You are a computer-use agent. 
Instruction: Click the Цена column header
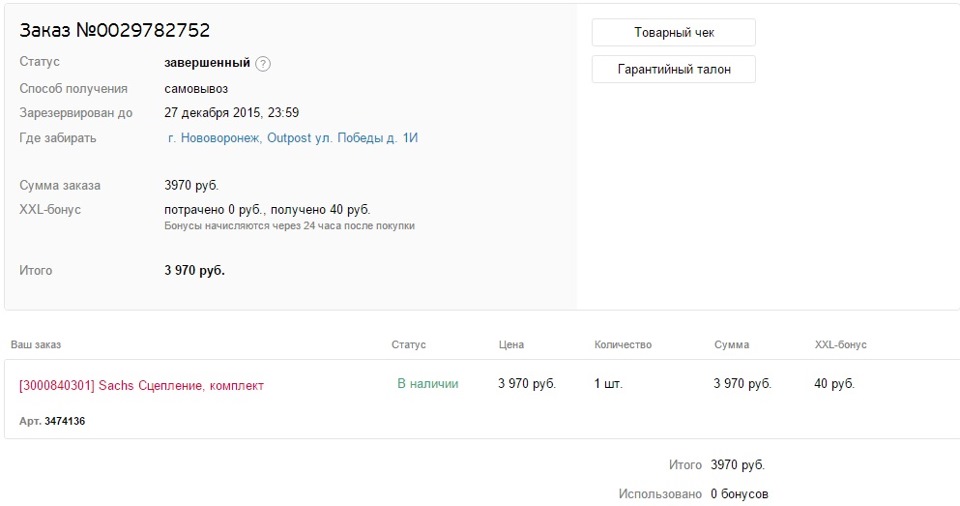[511, 345]
